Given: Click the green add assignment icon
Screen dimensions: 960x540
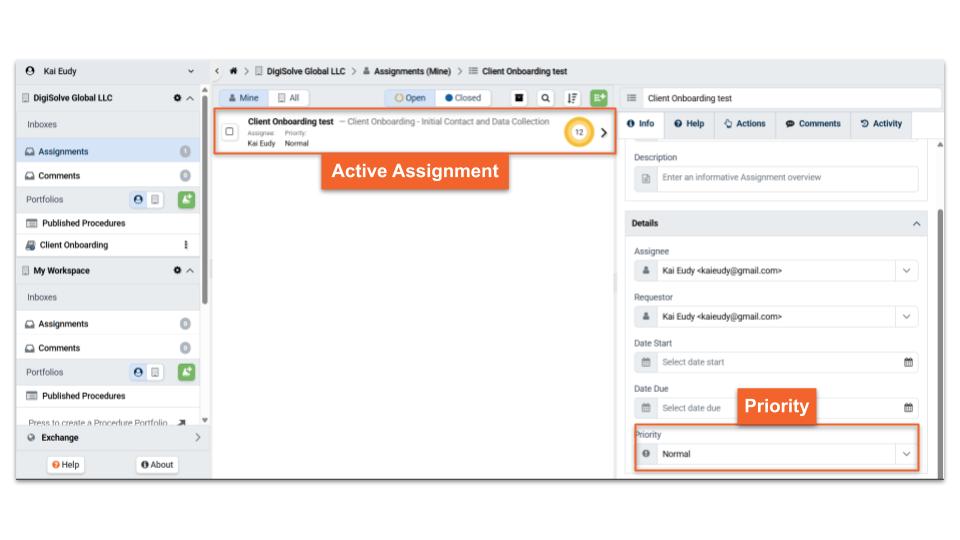Looking at the screenshot, I should click(598, 98).
